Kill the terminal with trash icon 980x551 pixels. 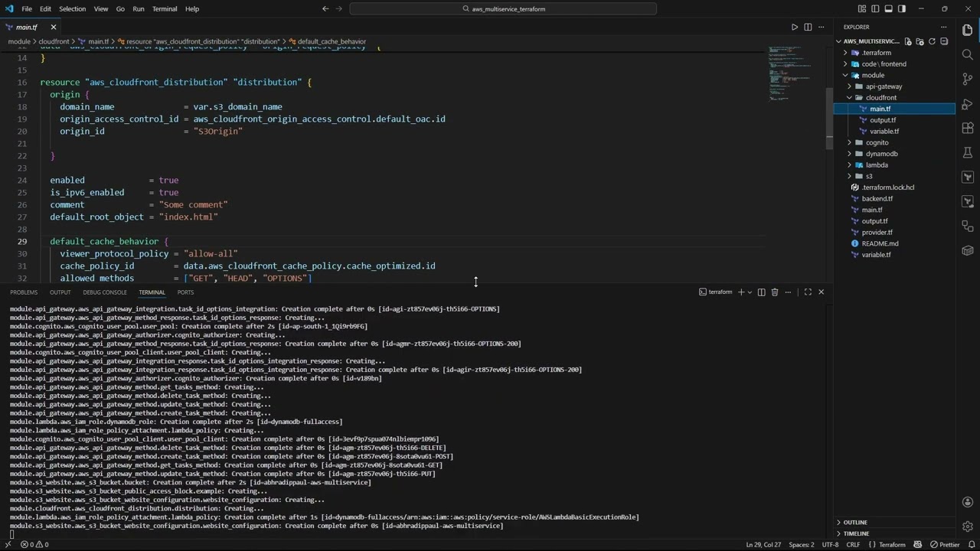tap(775, 292)
